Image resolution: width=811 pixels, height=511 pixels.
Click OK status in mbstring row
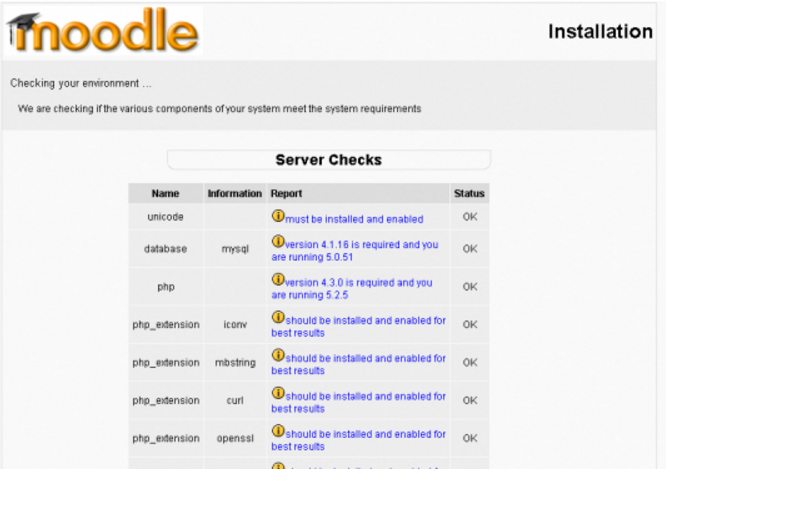point(470,363)
